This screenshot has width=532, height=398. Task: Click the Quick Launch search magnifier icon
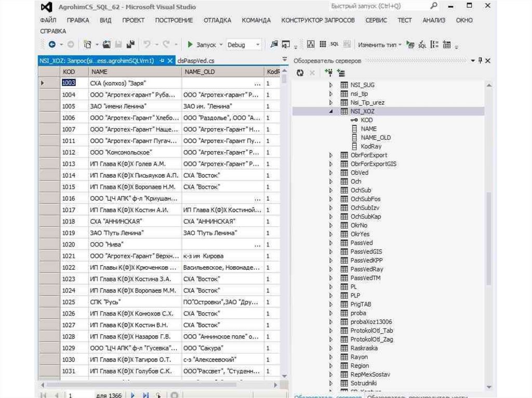point(434,6)
